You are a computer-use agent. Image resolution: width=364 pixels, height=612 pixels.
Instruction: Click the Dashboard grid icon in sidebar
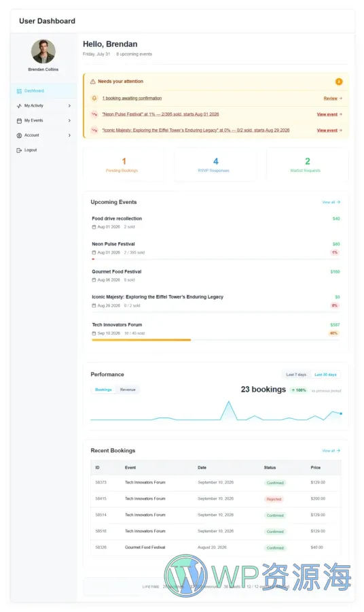click(x=19, y=91)
